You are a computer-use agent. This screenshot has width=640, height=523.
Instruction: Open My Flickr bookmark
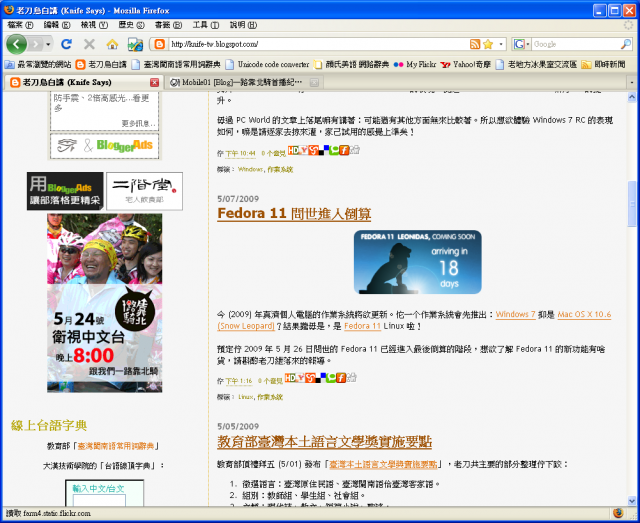tap(415, 65)
